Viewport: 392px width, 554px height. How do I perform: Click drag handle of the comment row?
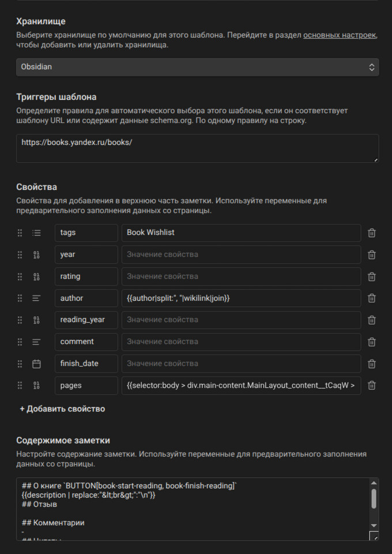coord(20,342)
